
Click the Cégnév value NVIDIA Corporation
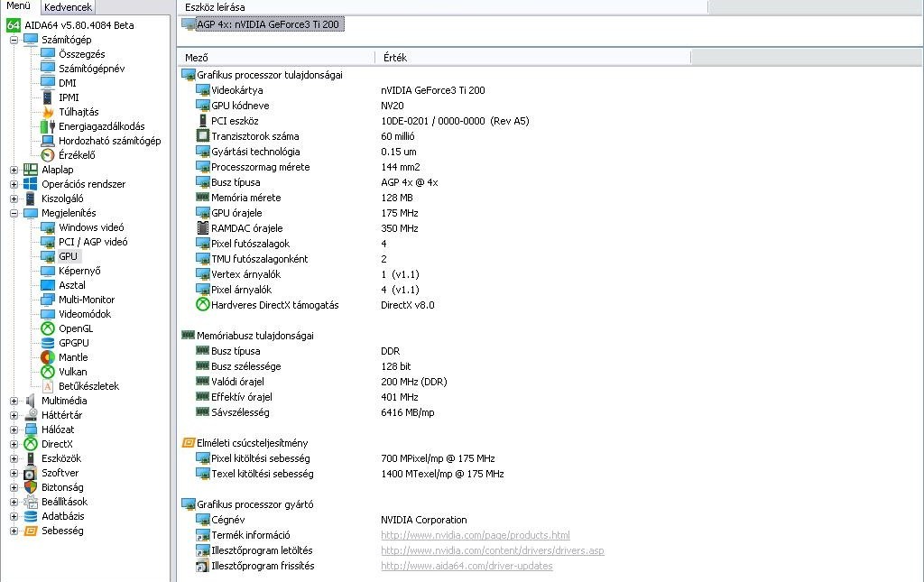(424, 520)
